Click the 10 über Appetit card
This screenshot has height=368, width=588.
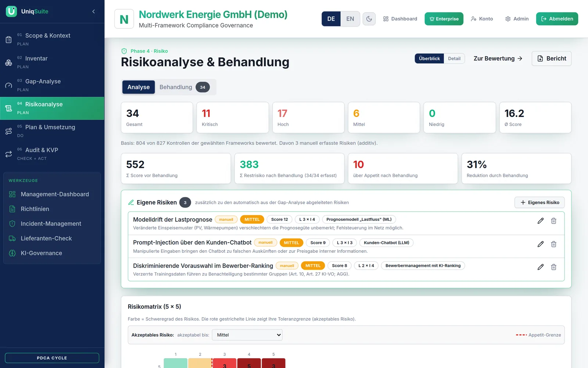click(x=403, y=169)
